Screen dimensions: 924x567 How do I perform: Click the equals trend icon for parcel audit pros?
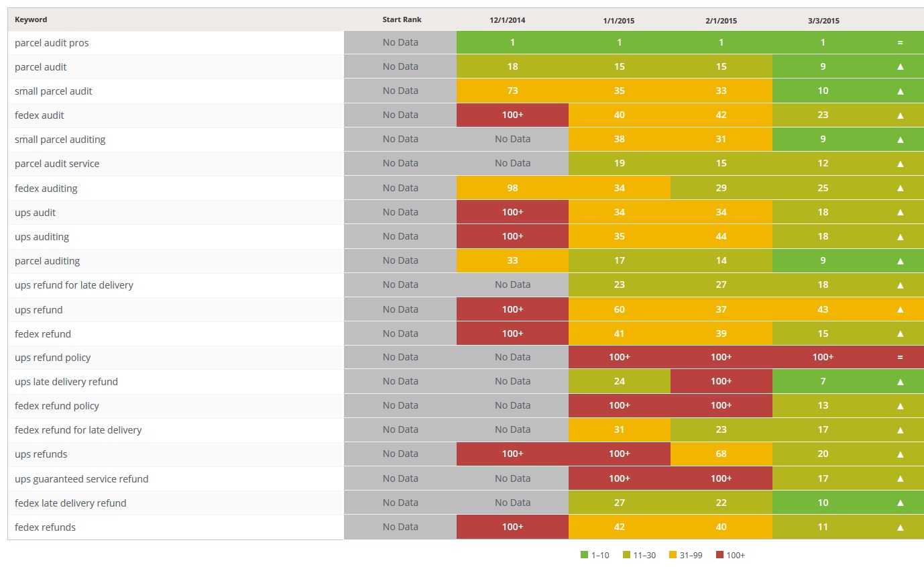point(900,42)
